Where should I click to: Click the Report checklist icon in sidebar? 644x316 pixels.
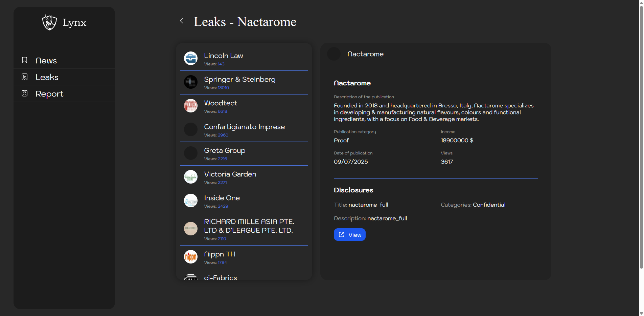(25, 93)
